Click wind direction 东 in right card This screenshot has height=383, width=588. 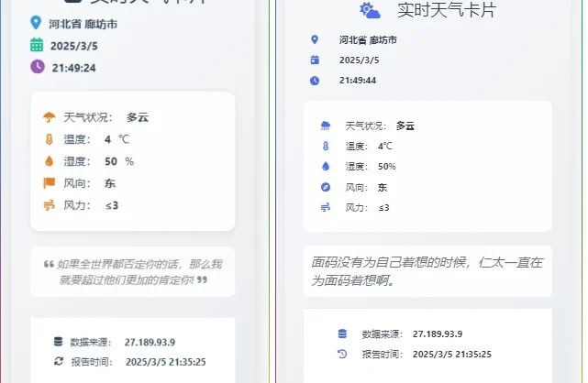(383, 187)
